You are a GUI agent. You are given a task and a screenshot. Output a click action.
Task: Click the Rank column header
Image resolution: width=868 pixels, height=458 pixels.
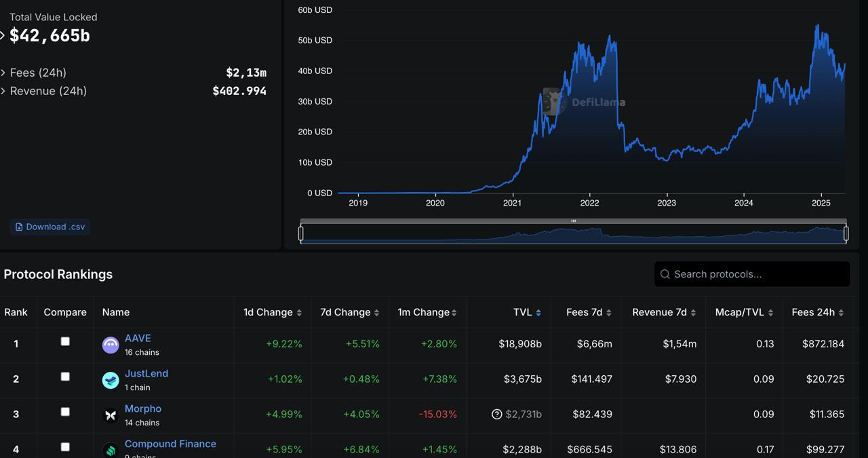[x=16, y=312]
